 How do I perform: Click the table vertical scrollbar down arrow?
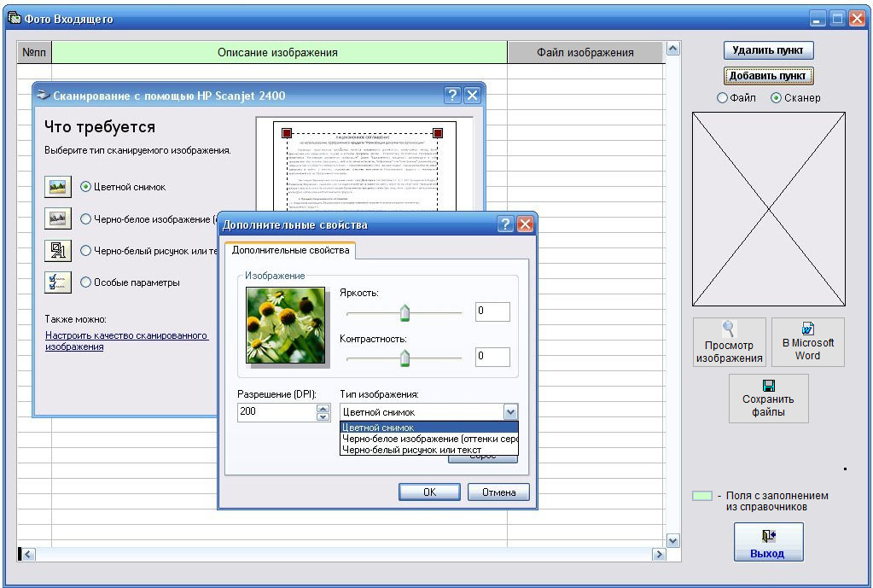672,541
